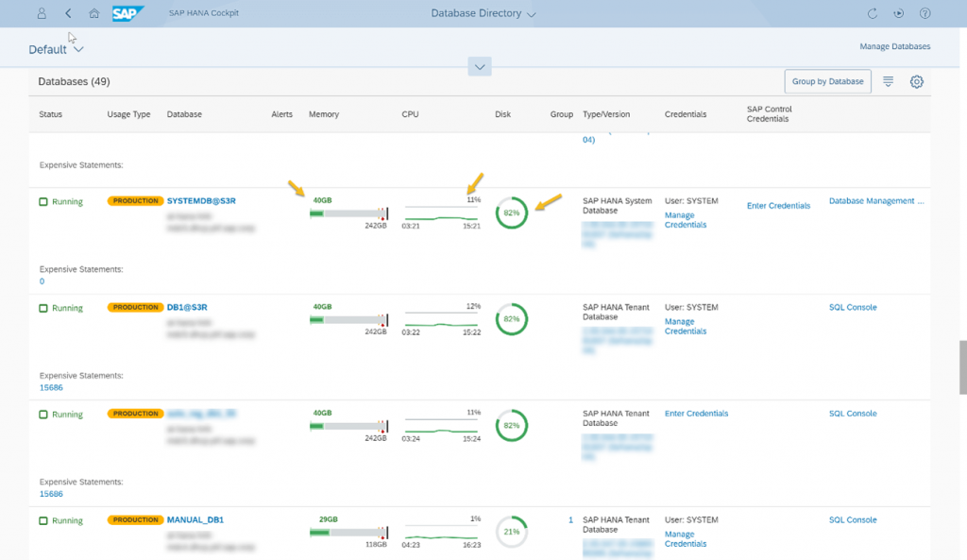Click the CPU trend chart for MANUAL_DB1

[x=441, y=533]
